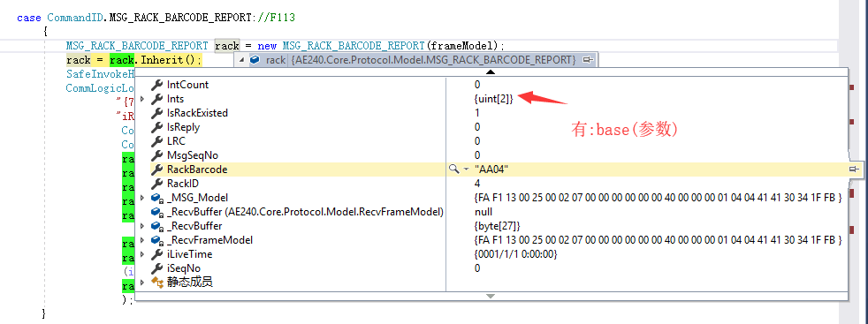Click the wrench icon beside LRC
This screenshot has width=868, height=324.
[x=156, y=141]
